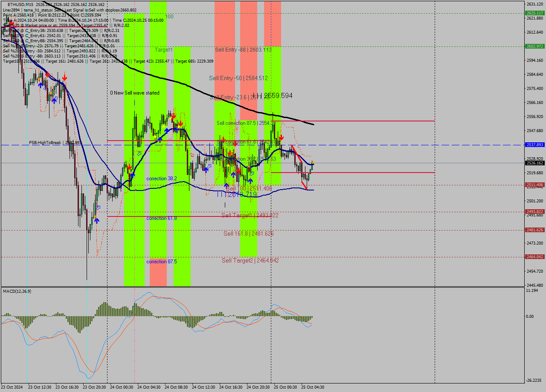Click the 'Target100' targets summary line
This screenshot has height=392, width=546.
(108, 61)
